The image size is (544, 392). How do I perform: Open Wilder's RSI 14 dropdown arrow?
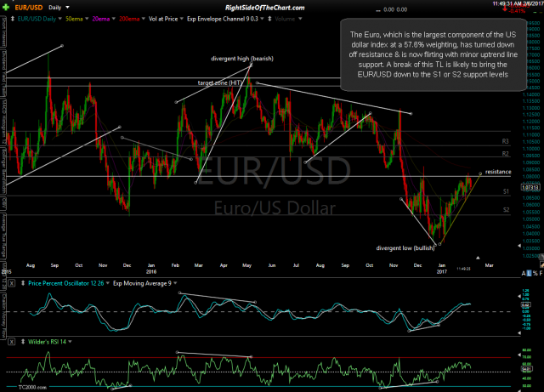(x=70, y=342)
